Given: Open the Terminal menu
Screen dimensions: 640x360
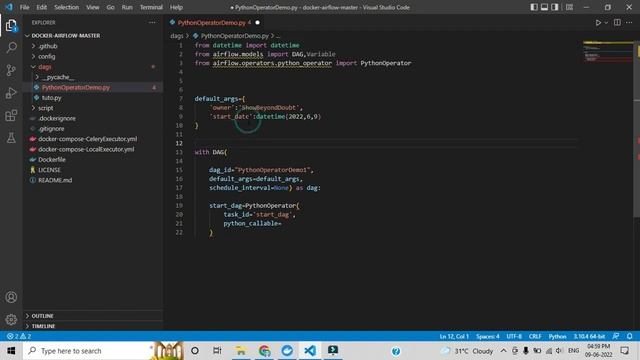Looking at the screenshot, I should tap(151, 7).
